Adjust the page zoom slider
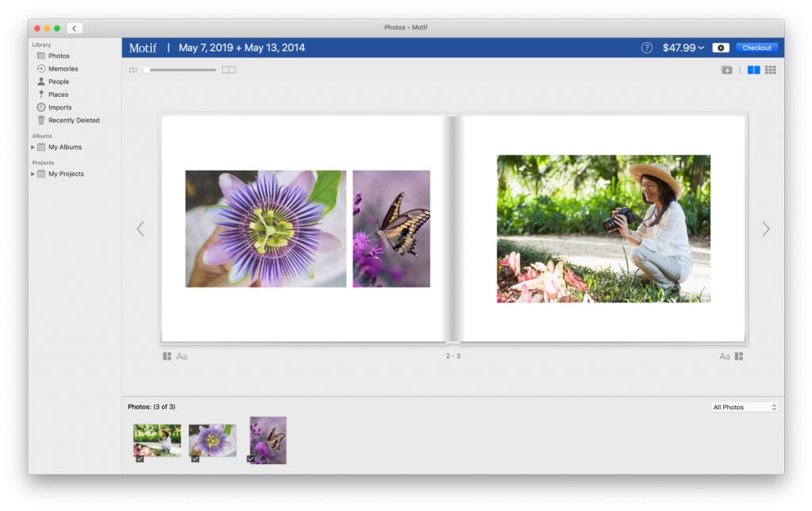This screenshot has width=812, height=511. (180, 70)
